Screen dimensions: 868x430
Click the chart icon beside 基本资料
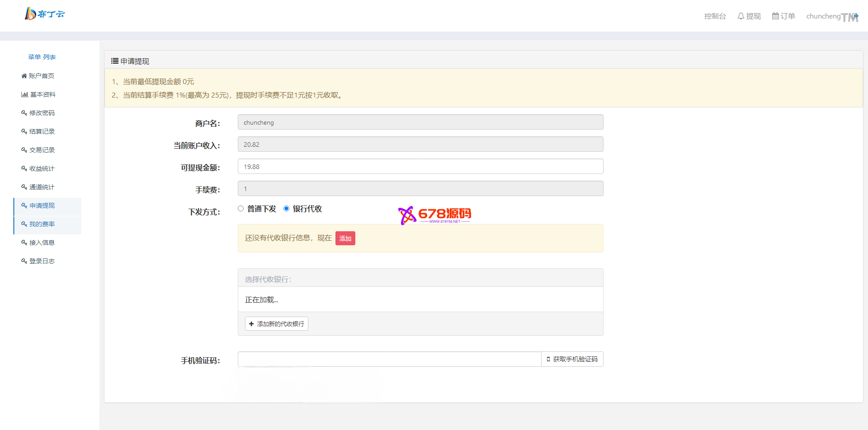click(24, 94)
